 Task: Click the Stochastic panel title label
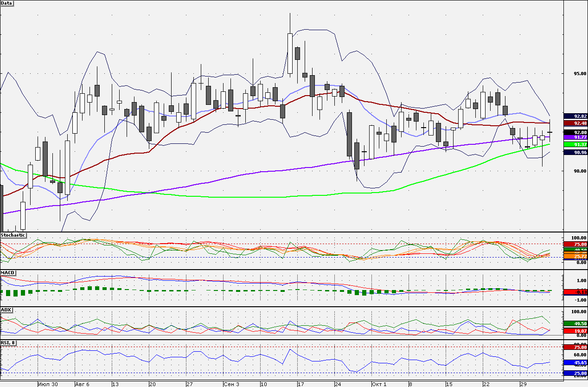[x=13, y=235]
